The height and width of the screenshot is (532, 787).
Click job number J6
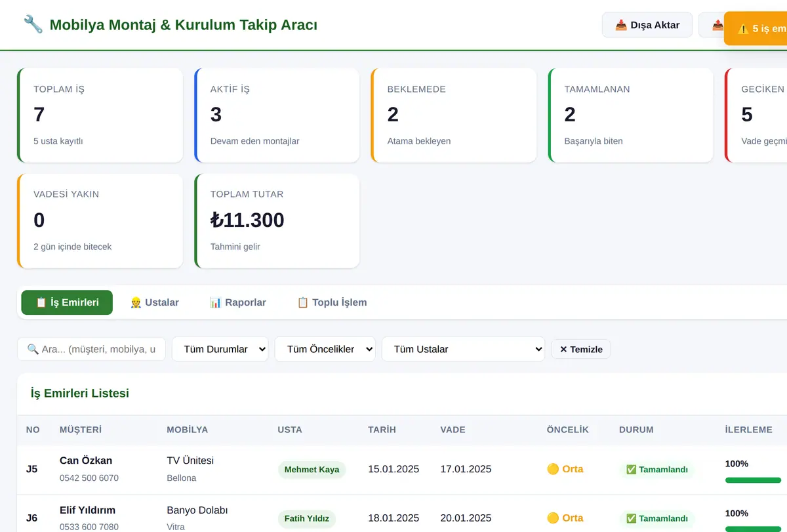point(31,518)
